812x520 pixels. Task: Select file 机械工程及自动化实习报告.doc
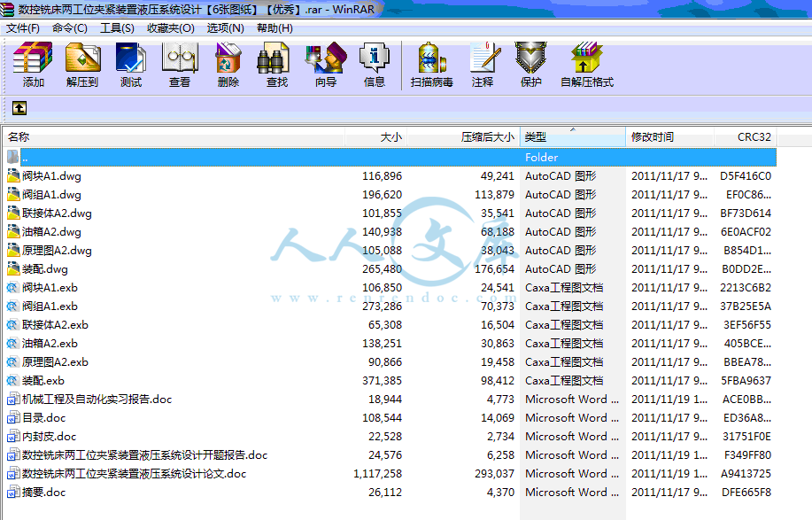(97, 400)
